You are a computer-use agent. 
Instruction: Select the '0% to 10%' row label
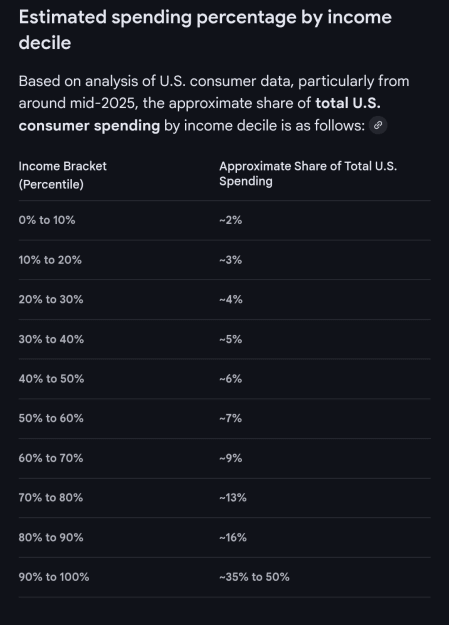pyautogui.click(x=47, y=220)
